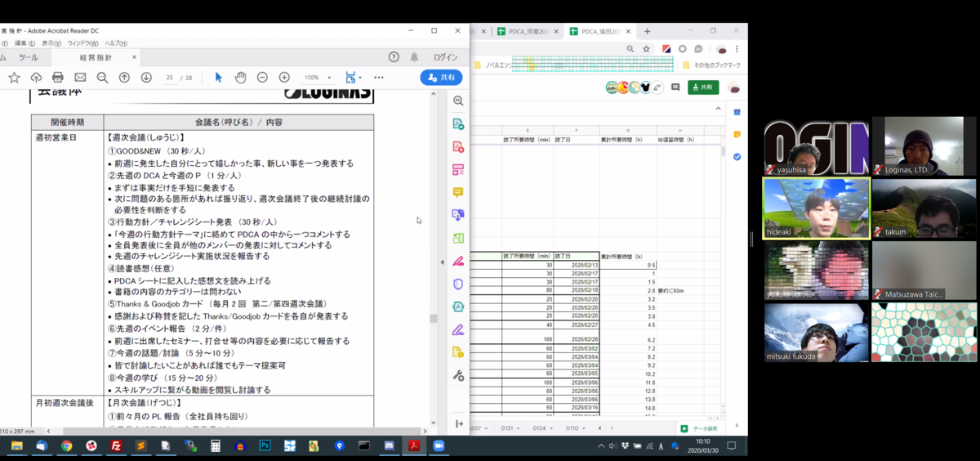Open the 0110 sheet tab dropdown arrow

point(582,428)
